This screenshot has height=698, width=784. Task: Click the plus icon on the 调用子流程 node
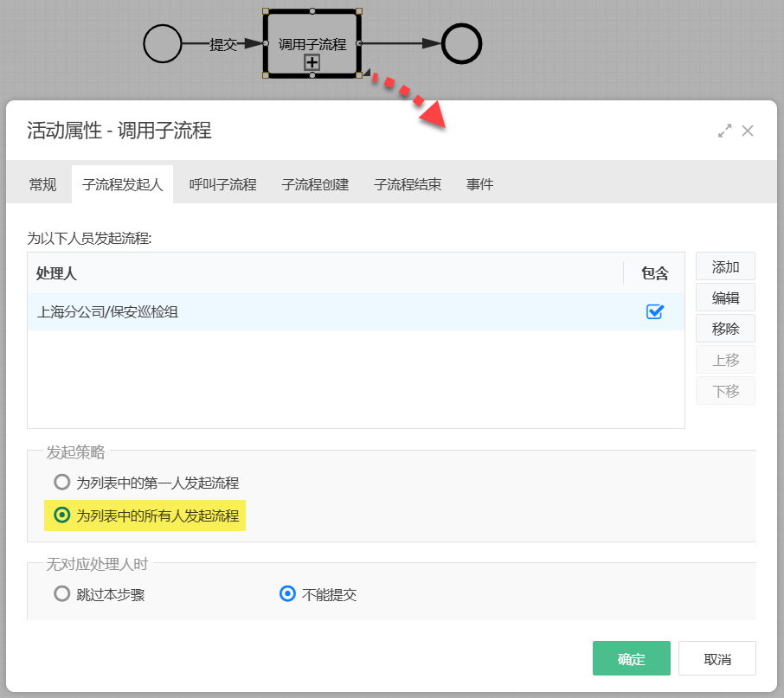pos(312,62)
